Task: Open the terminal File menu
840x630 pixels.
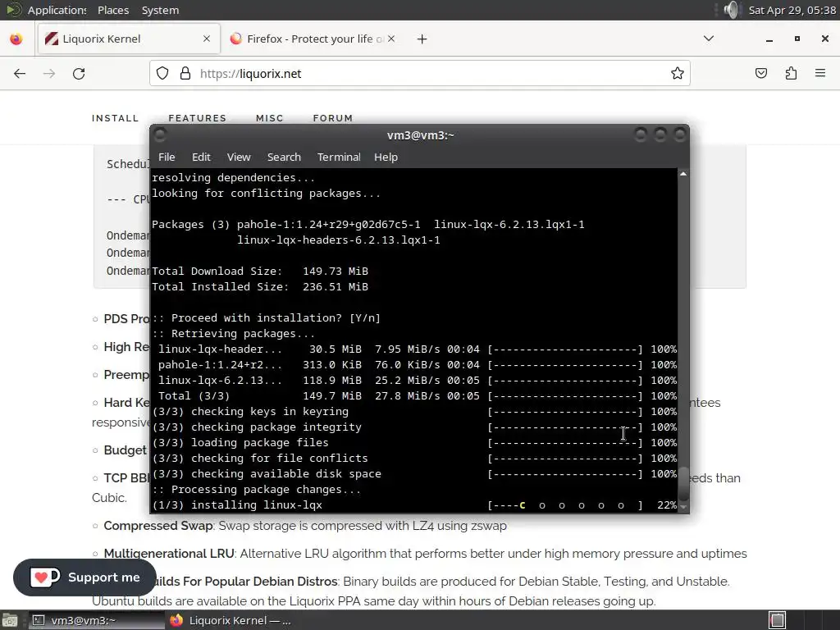Action: (x=167, y=157)
